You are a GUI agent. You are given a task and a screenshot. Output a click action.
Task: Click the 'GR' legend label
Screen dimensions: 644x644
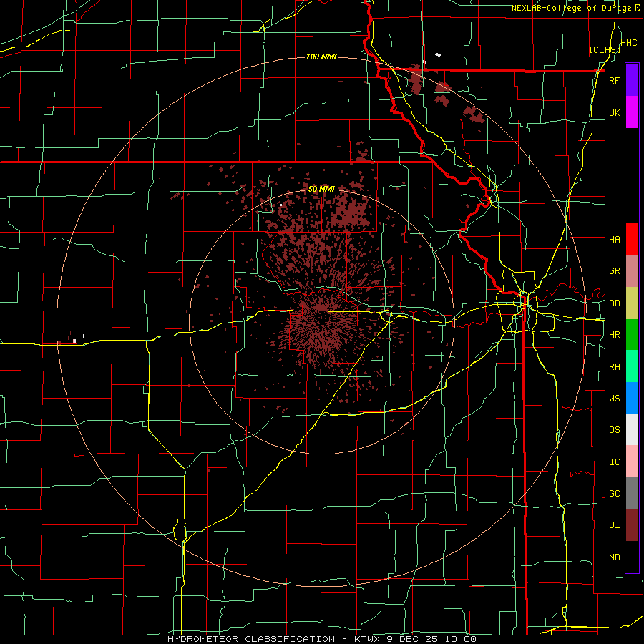(x=614, y=271)
